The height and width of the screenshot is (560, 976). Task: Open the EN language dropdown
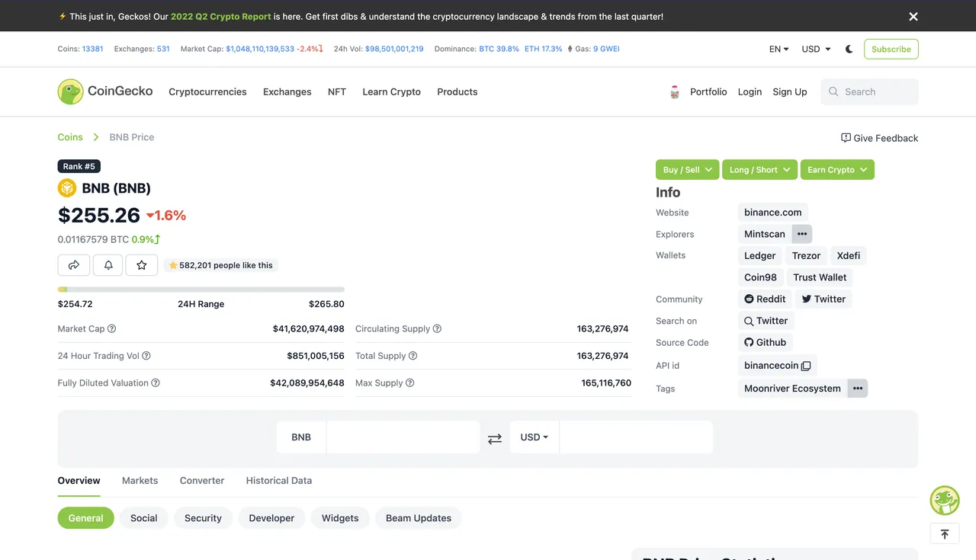point(779,49)
